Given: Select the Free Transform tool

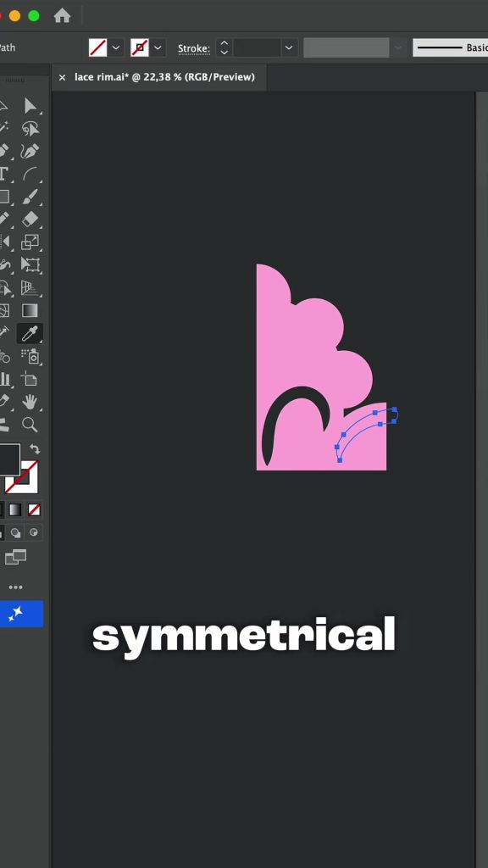Looking at the screenshot, I should (30, 264).
